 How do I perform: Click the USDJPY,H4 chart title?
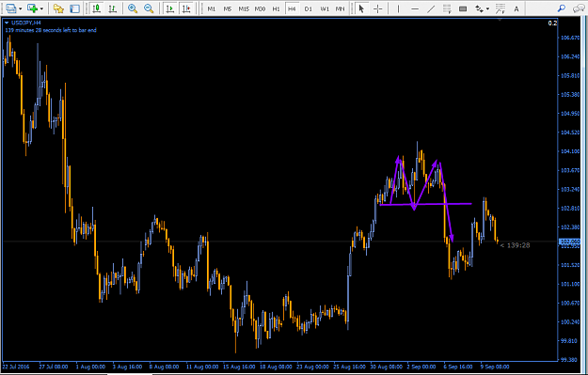pos(26,23)
